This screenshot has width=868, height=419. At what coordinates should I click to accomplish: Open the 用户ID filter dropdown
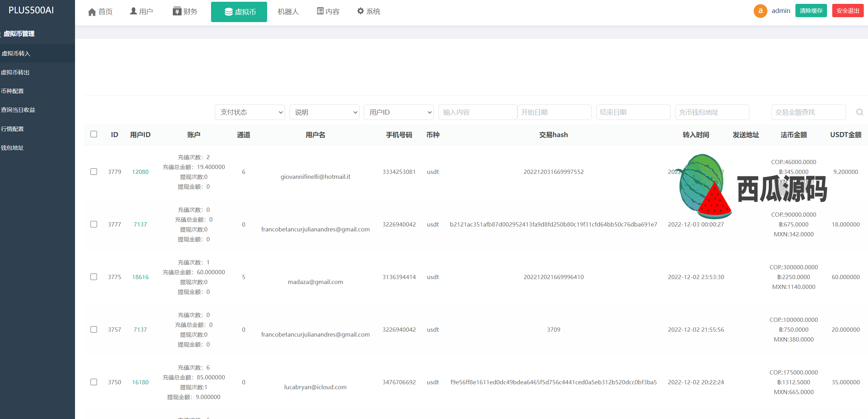[x=399, y=112]
